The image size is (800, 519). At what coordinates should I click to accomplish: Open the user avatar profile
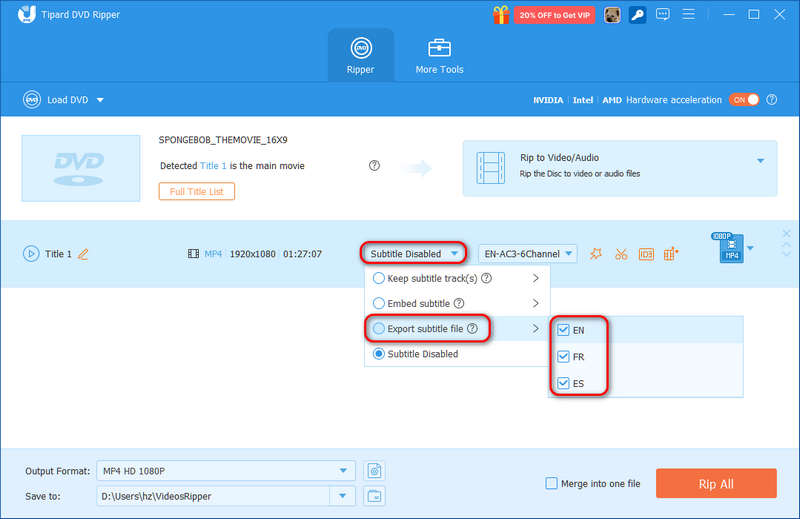click(612, 15)
